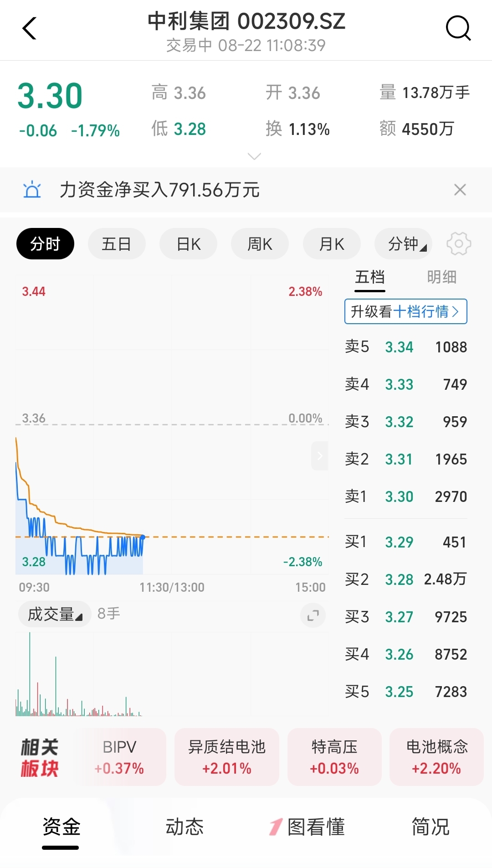Tap 升级看十档行情 upgrade button

coord(406,311)
